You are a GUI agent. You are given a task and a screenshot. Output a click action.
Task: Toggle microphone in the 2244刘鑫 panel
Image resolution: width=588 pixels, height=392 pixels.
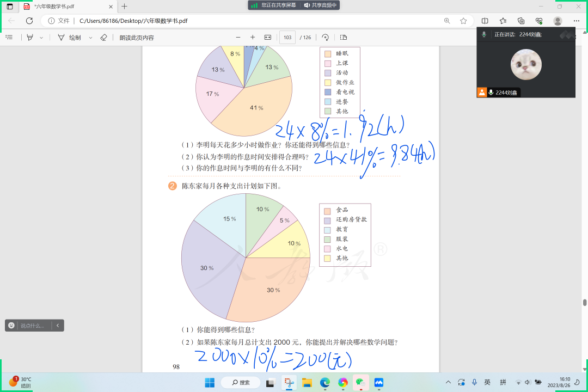click(492, 93)
